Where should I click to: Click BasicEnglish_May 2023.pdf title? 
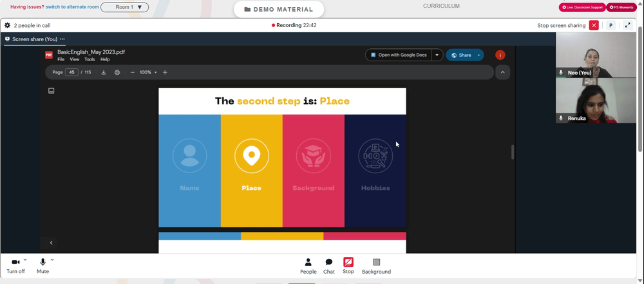coord(91,52)
